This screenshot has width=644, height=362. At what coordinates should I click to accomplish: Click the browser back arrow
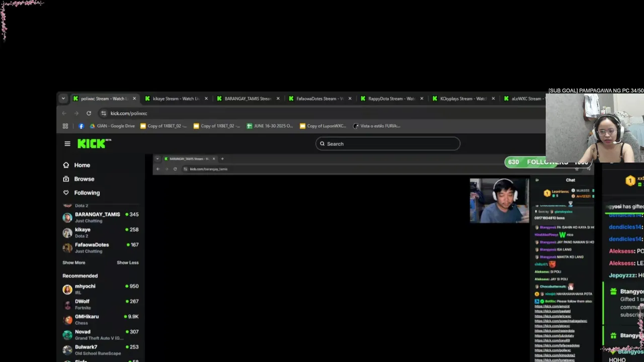coord(64,113)
